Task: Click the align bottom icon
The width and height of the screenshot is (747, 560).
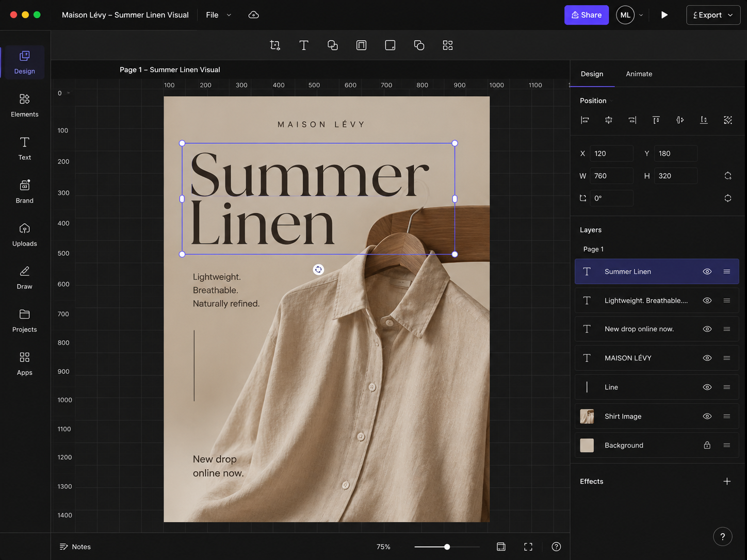Action: [x=704, y=120]
